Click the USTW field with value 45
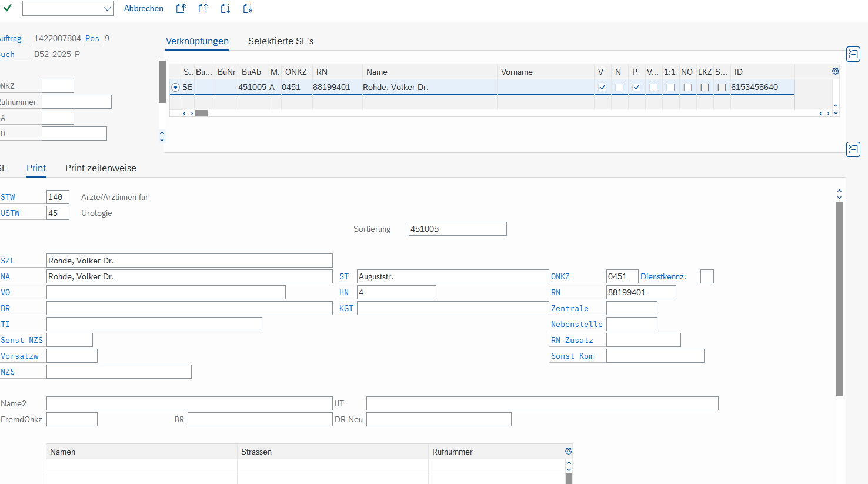 (58, 213)
